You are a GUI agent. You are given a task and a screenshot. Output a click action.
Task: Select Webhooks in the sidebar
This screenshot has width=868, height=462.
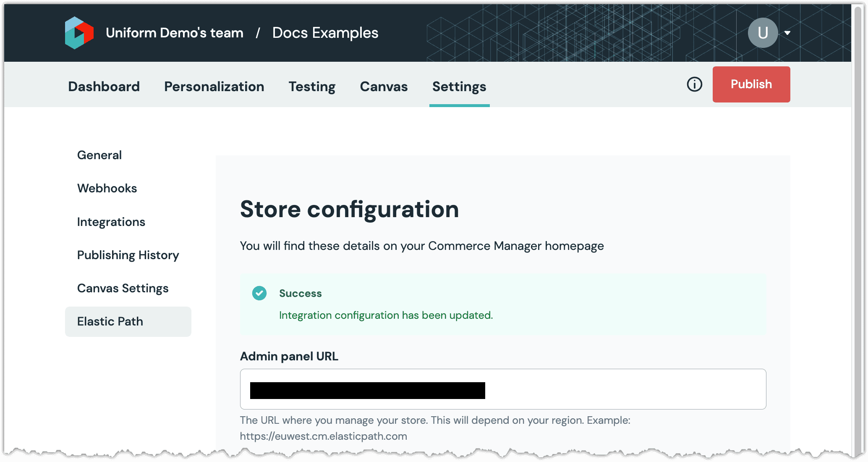[107, 189]
